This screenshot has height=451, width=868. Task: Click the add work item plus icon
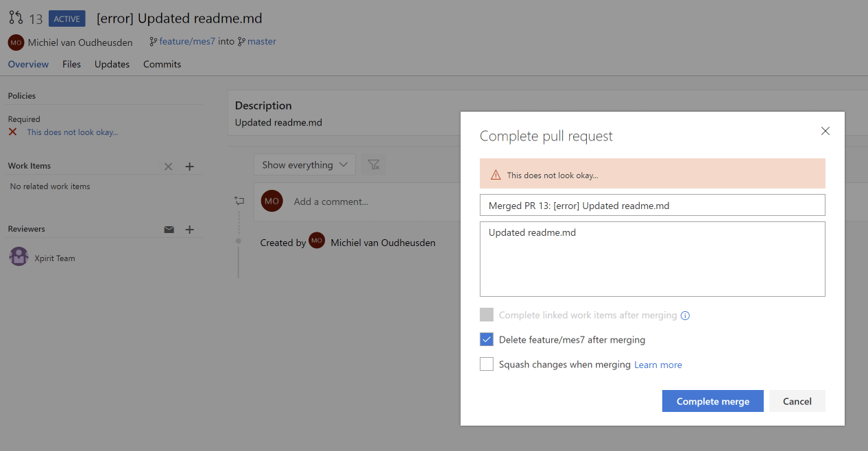[190, 167]
